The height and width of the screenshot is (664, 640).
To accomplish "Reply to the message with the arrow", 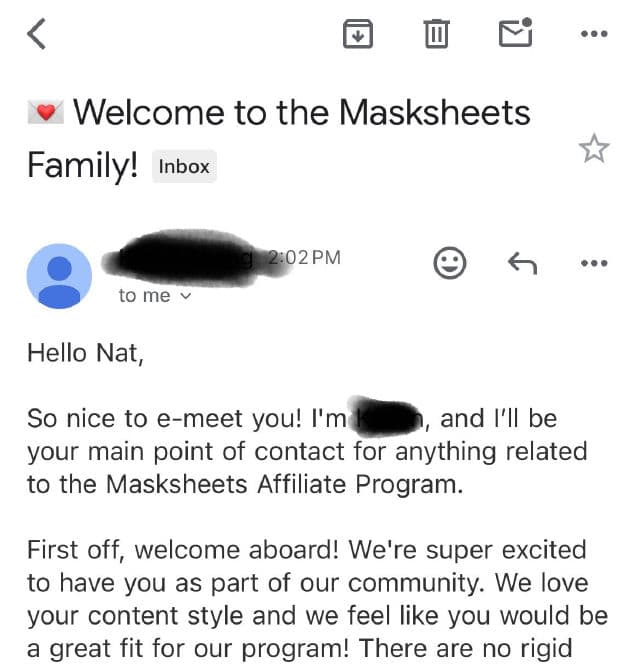I will point(522,263).
